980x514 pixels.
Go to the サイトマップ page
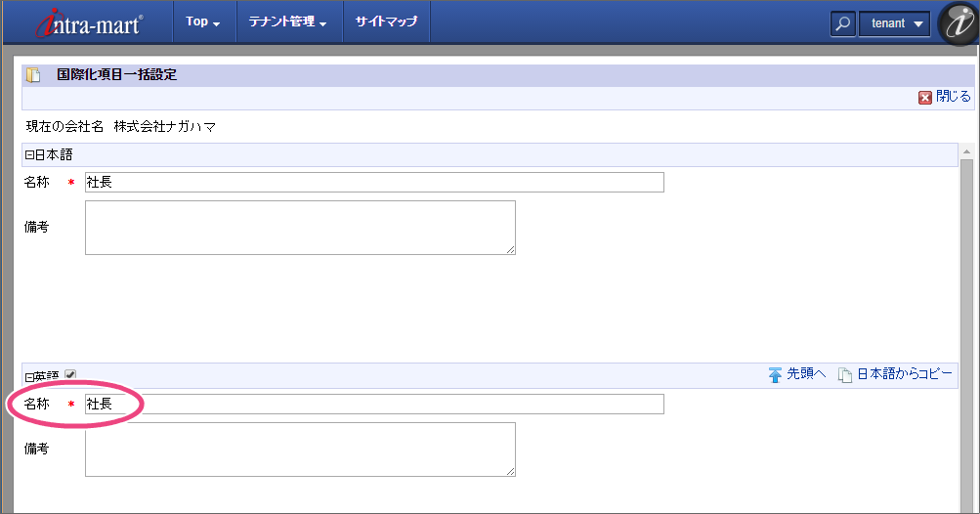coord(386,21)
